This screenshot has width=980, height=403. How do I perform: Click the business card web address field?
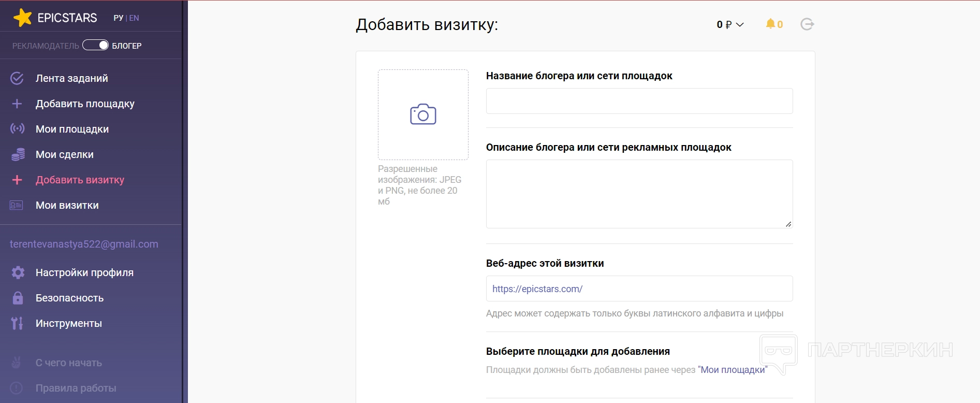coord(639,289)
